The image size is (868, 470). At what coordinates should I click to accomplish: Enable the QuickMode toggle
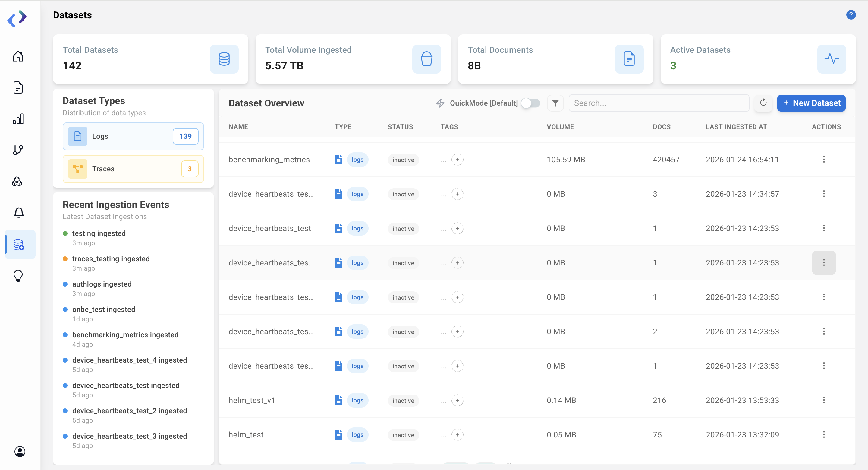coord(531,103)
